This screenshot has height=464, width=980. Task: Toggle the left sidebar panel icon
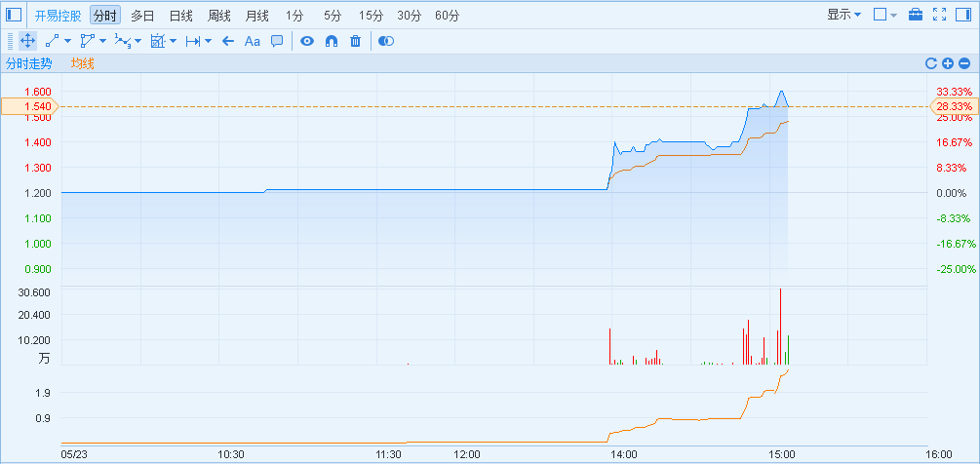[14, 15]
